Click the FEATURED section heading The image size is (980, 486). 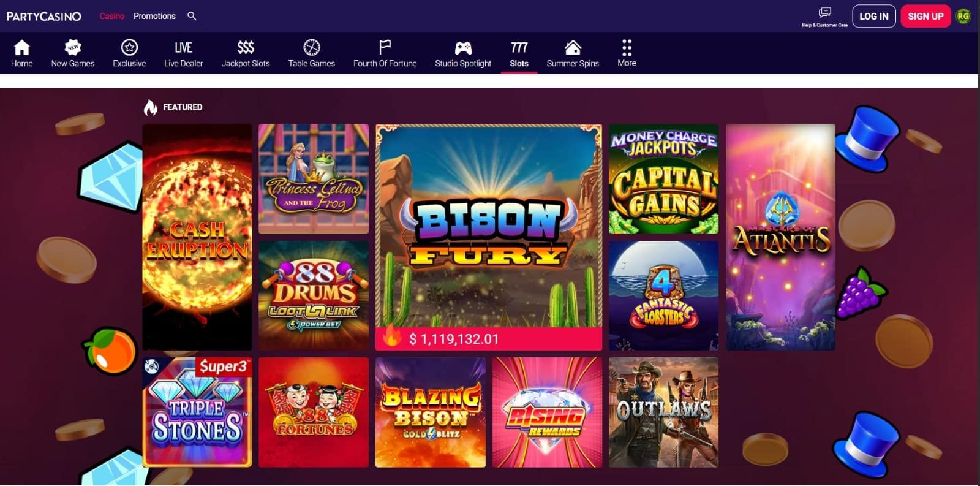click(183, 107)
